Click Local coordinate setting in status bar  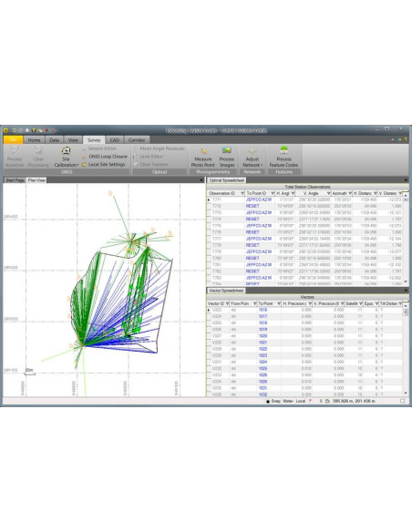(x=301, y=401)
